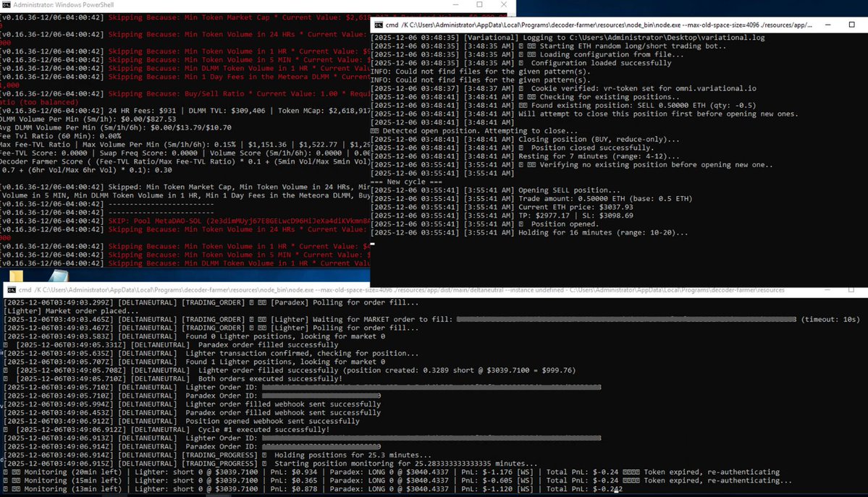This screenshot has height=497, width=868.
Task: Open the PowerShell window's title bar icon menu
Action: pos(6,4)
